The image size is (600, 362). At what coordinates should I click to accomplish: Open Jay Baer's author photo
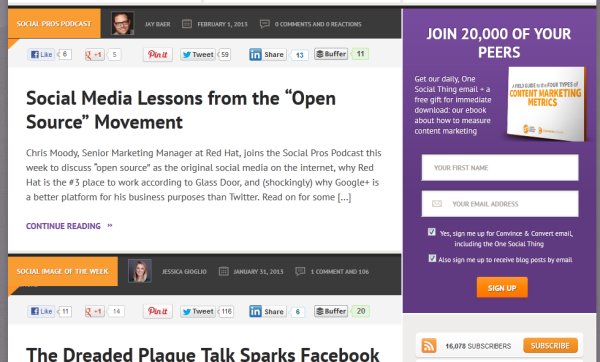pyautogui.click(x=122, y=23)
